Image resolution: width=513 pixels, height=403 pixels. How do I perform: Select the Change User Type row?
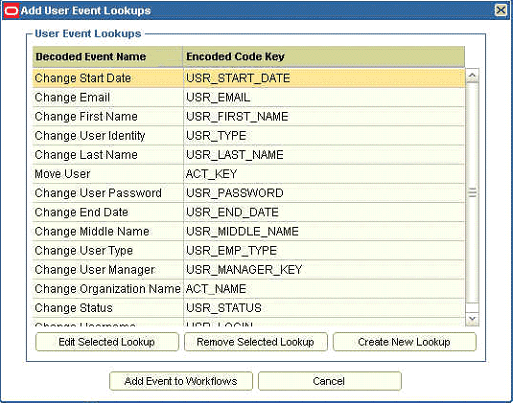248,251
